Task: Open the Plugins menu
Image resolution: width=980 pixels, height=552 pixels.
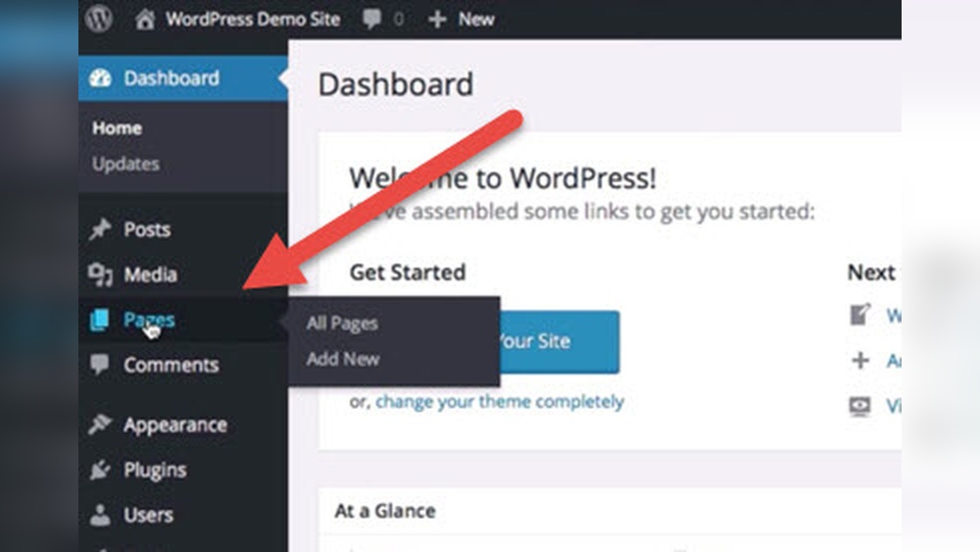Action: (155, 470)
